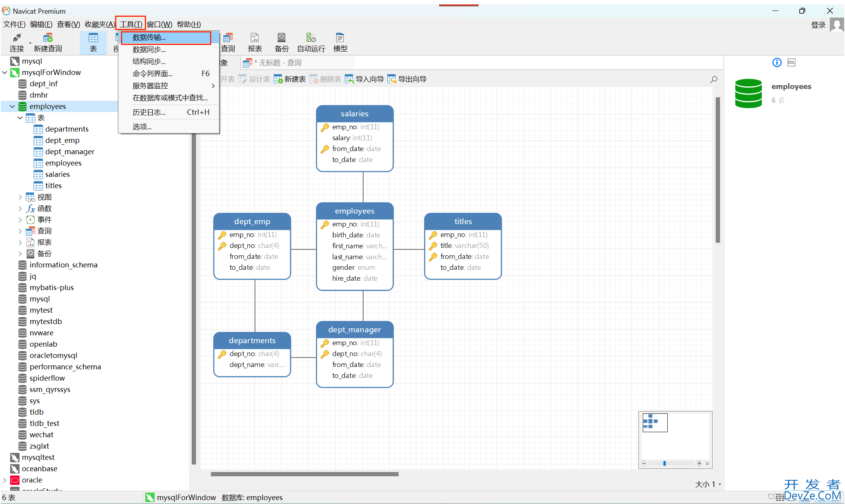The height and width of the screenshot is (504, 845).
Task: Select the salaries table in the tree
Action: (x=57, y=174)
